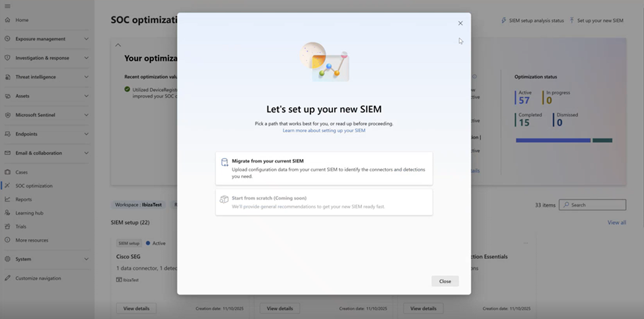The image size is (644, 319).
Task: Open Learning hub in the sidebar
Action: pyautogui.click(x=29, y=213)
